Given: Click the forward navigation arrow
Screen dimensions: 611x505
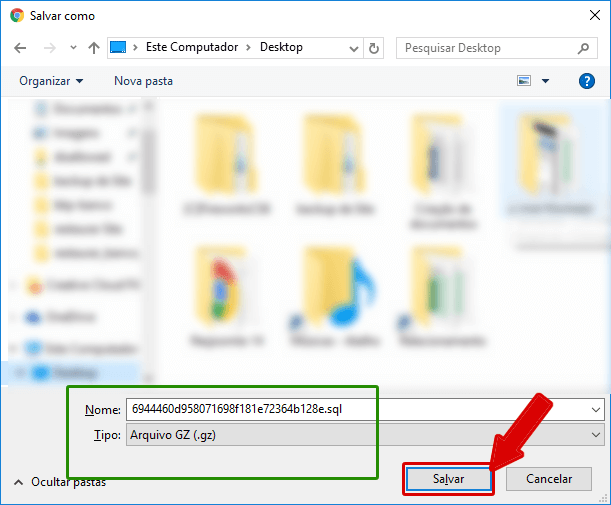Looking at the screenshot, I should coord(49,48).
